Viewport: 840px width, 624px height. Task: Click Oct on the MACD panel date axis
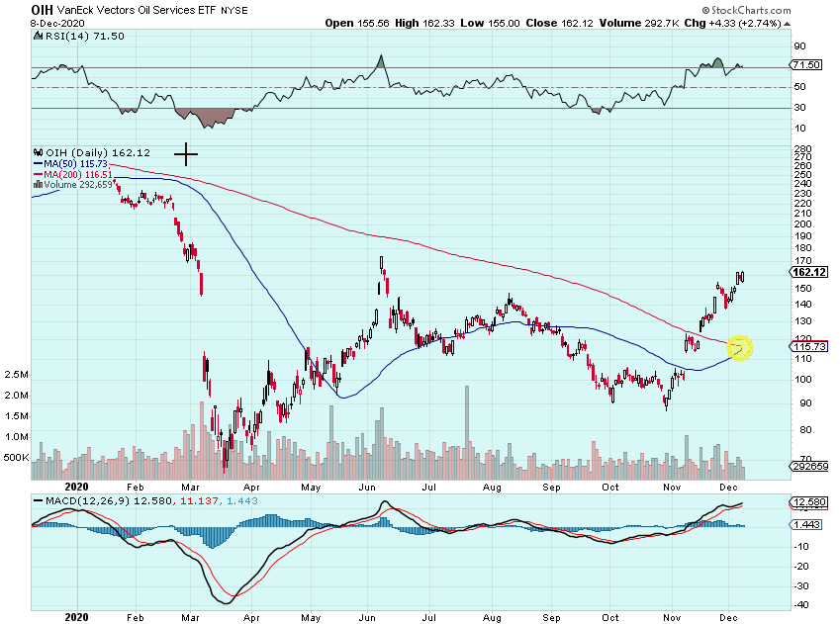609,618
